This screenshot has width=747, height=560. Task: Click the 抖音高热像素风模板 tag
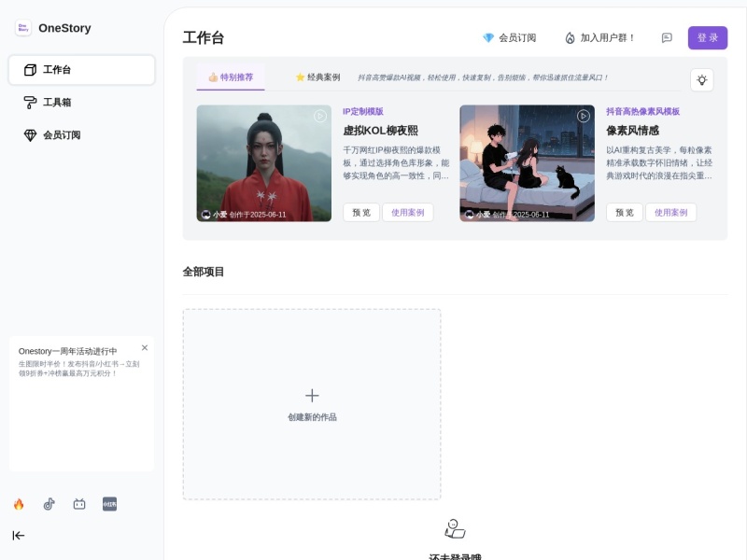pyautogui.click(x=642, y=111)
